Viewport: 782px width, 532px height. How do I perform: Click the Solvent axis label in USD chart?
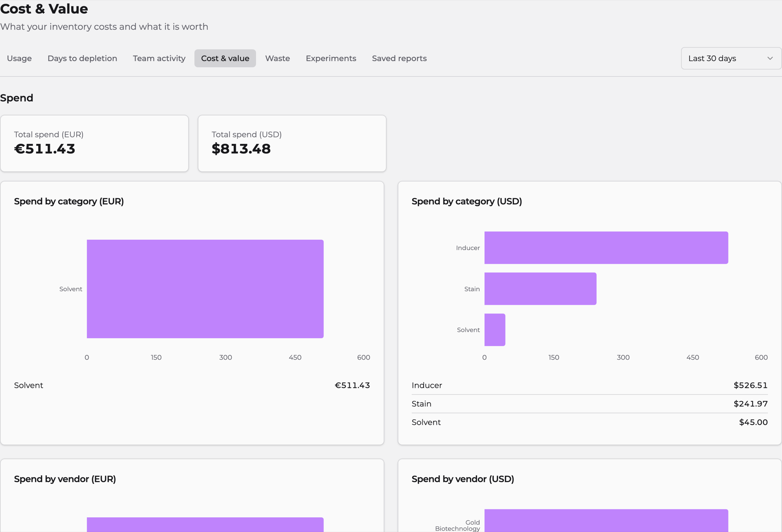[x=468, y=330]
